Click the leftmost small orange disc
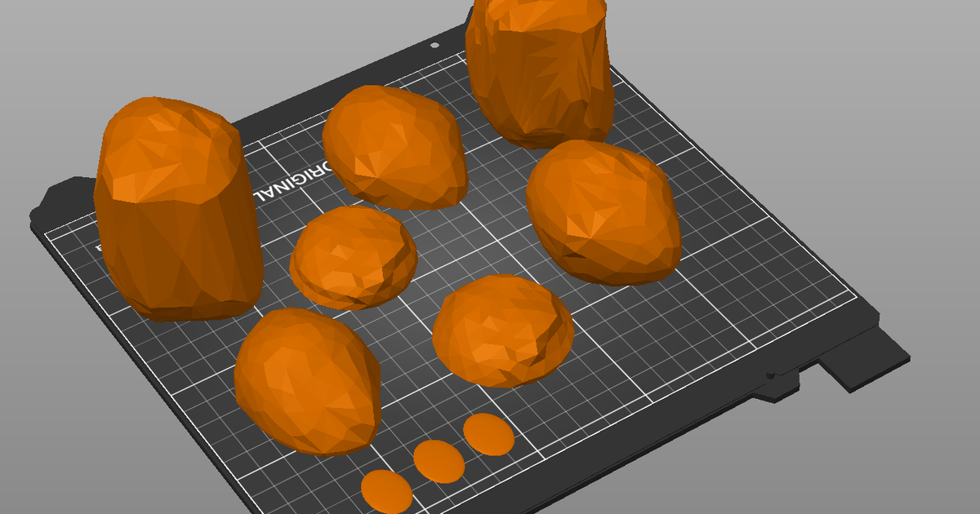980x514 pixels. click(385, 490)
